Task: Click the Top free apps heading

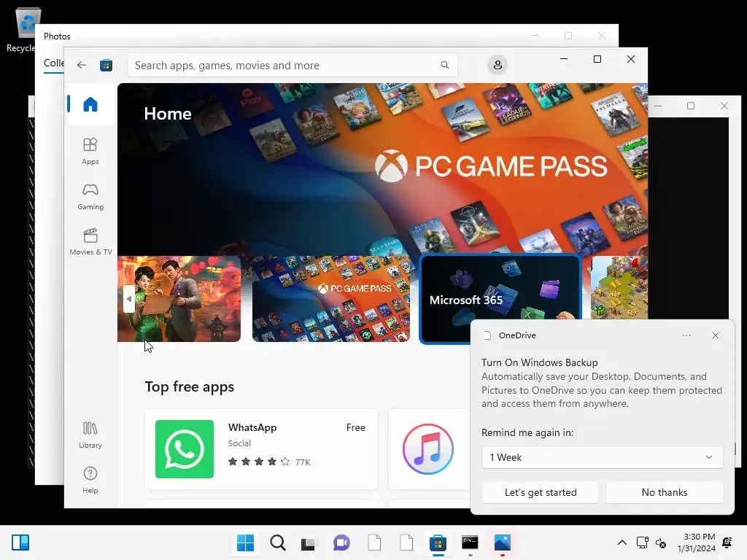Action: 189,386
